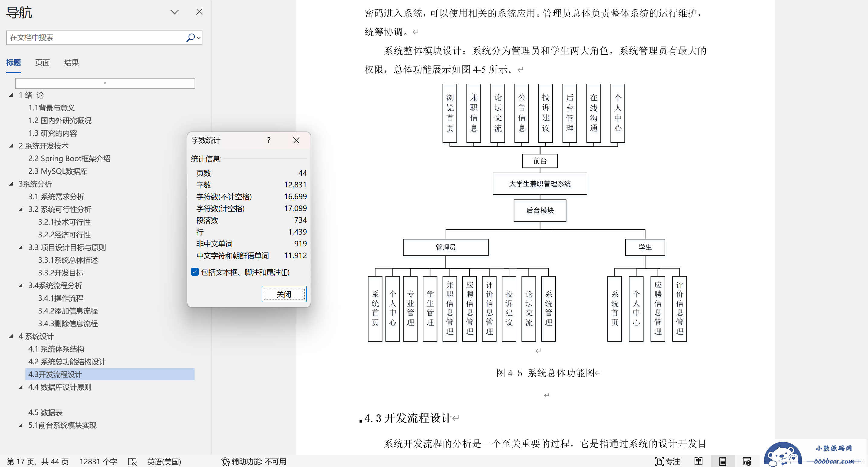Click the 英语(美国) language indicator
The width and height of the screenshot is (868, 467).
(164, 462)
